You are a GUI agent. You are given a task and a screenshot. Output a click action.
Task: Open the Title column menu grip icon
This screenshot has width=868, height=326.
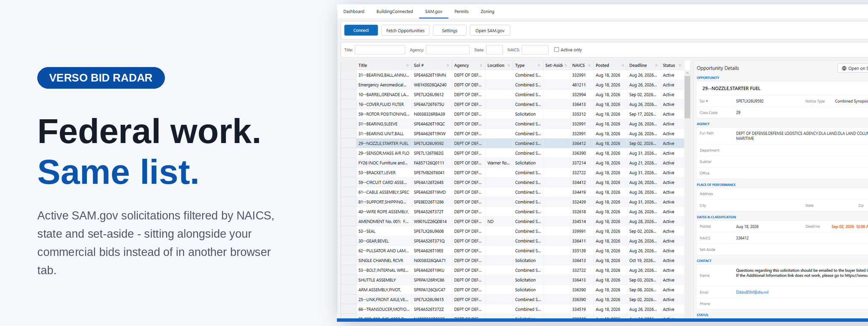[407, 65]
